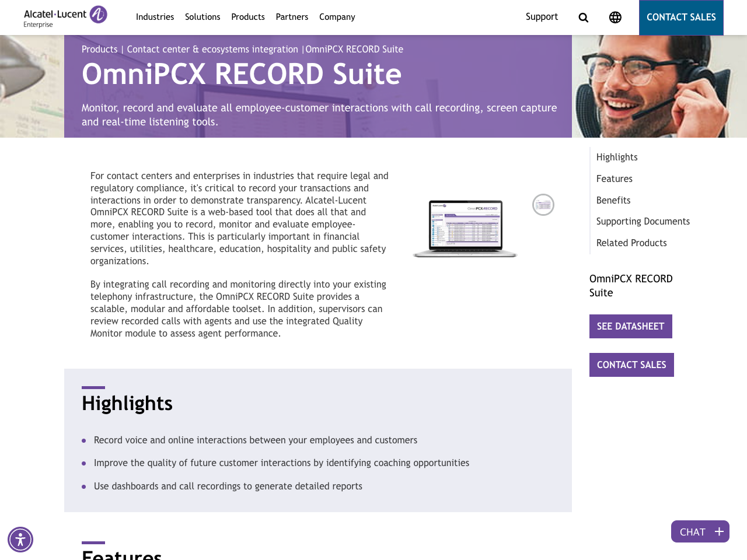Go to the Support page
Viewport: 747px width, 560px height.
[x=542, y=17]
